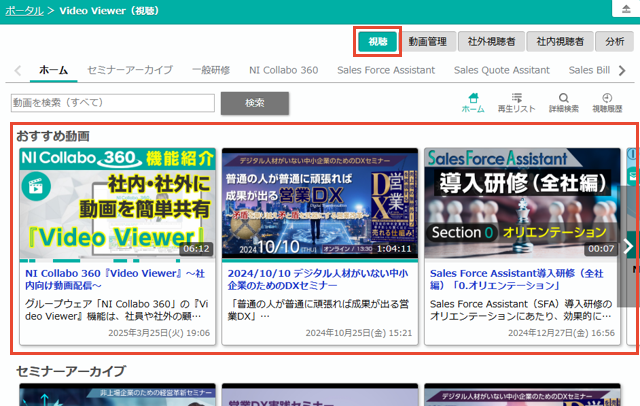This screenshot has height=406, width=640.
Task: Switch to 社内視聴者 mode
Action: coord(560,42)
